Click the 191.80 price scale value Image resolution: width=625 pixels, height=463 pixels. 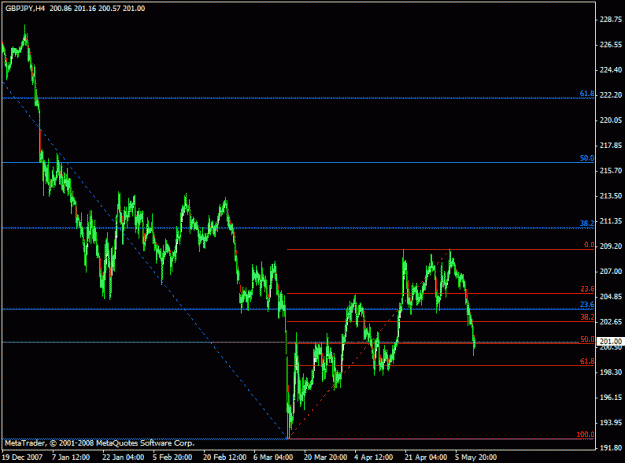coord(611,447)
